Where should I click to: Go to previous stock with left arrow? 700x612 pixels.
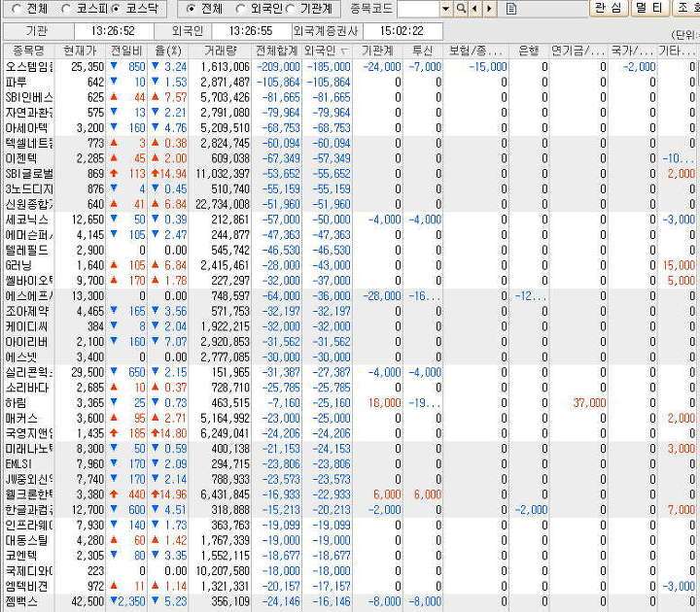[475, 8]
